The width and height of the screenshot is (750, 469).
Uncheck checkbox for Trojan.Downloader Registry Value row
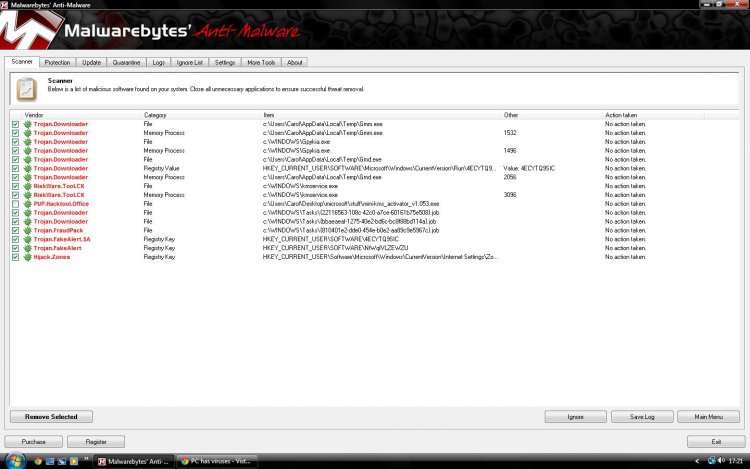click(15, 168)
